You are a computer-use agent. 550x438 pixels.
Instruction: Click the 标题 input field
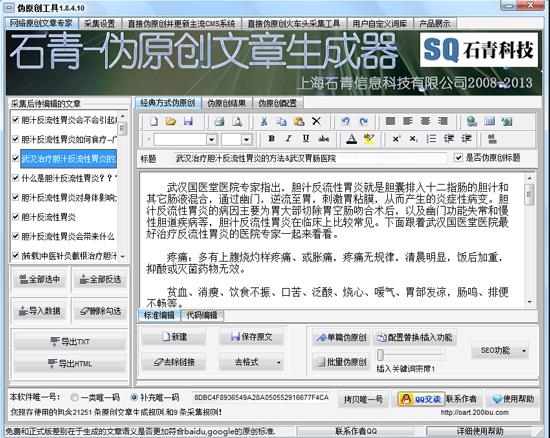[310, 158]
